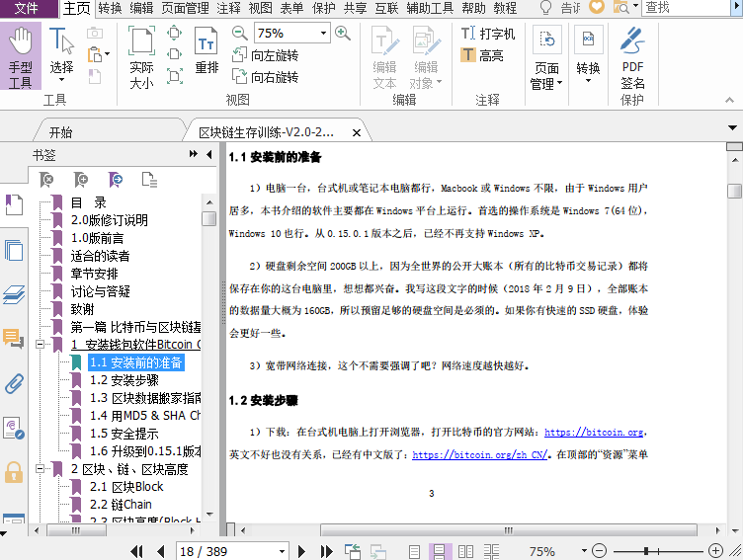This screenshot has height=560, width=743.
Task: Open the clipboard paste icon
Action: [x=96, y=54]
